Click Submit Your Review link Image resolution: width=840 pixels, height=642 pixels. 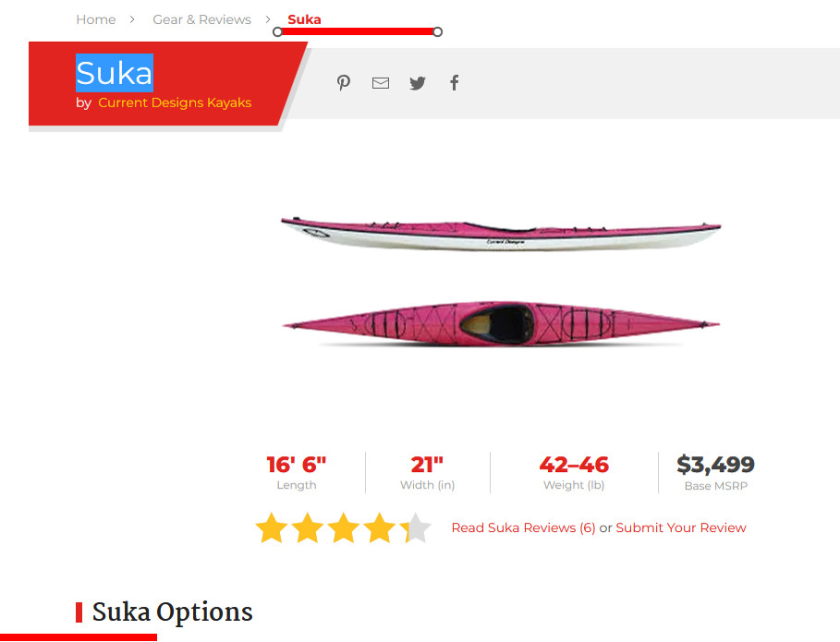[681, 527]
